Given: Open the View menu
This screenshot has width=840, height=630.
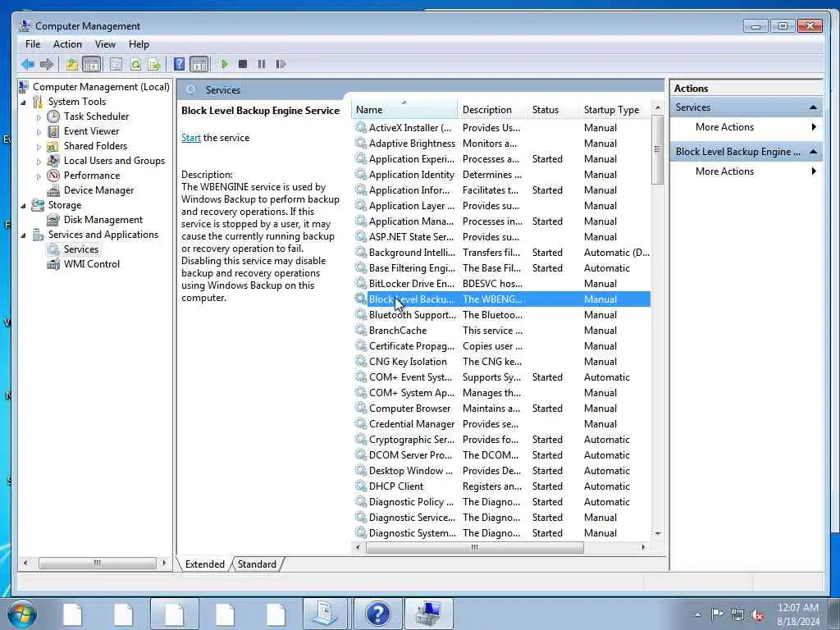Looking at the screenshot, I should 105,44.
